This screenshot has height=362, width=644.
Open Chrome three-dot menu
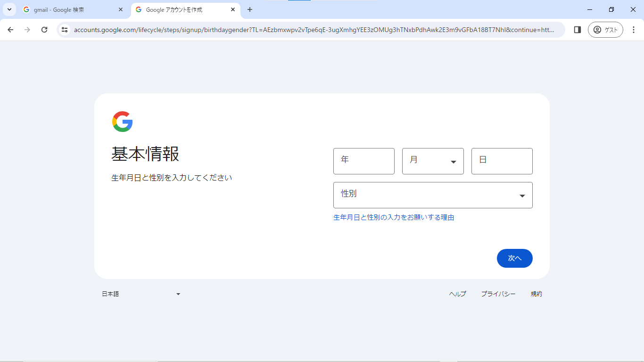point(634,30)
